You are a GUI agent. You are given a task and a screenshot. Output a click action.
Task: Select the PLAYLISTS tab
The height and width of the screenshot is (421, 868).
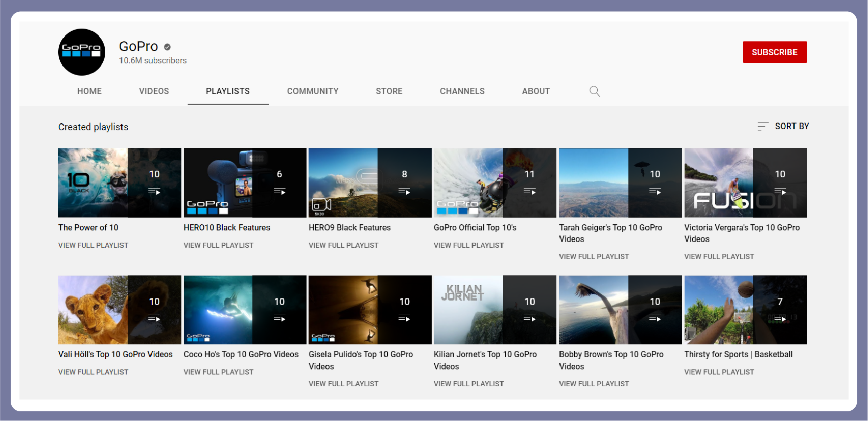coord(228,91)
